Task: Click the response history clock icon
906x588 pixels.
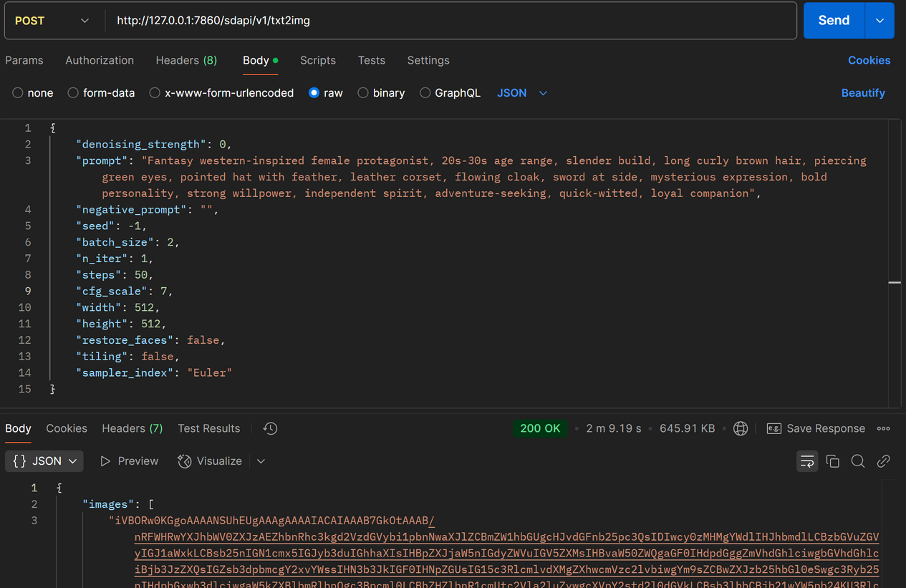Action: pyautogui.click(x=270, y=428)
